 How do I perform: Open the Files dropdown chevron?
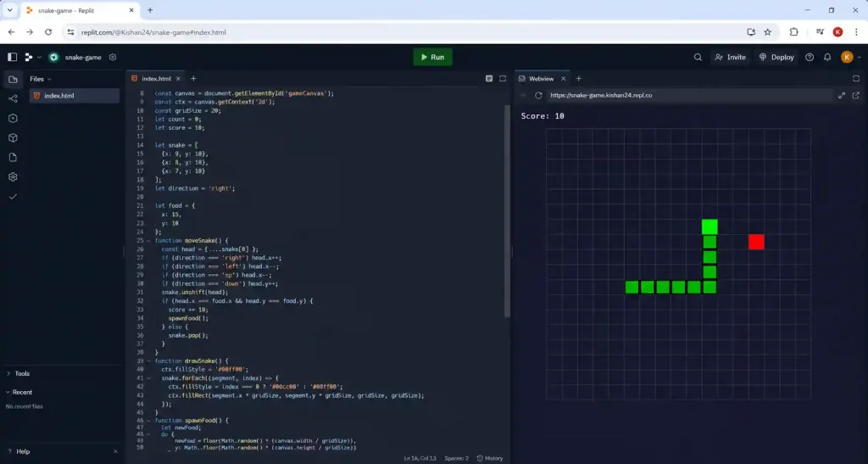49,79
